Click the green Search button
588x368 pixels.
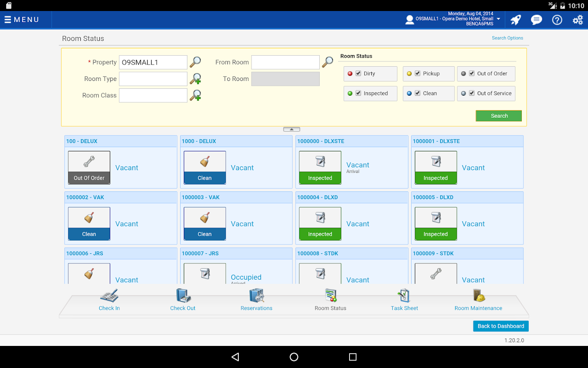click(x=499, y=116)
